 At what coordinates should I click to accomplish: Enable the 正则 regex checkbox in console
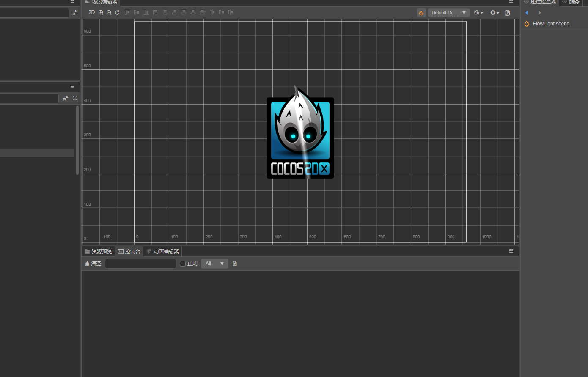[182, 263]
